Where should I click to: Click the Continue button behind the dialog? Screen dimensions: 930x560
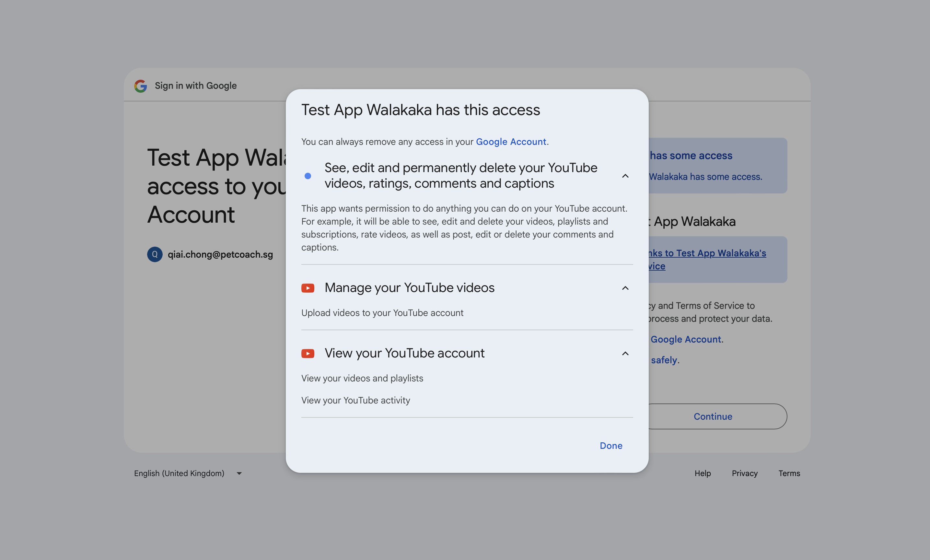coord(713,416)
